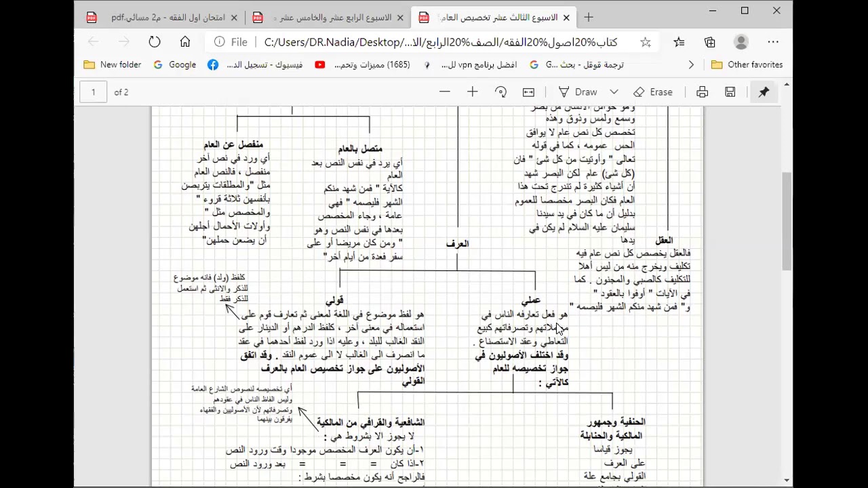Click the browser Refresh icon
This screenshot has width=868, height=488.
155,42
